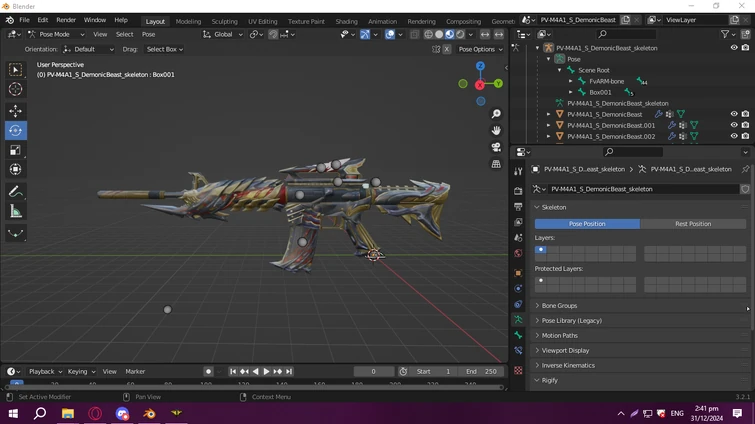Viewport: 755px width, 424px height.
Task: Expand the Bone Groups panel
Action: pos(560,306)
